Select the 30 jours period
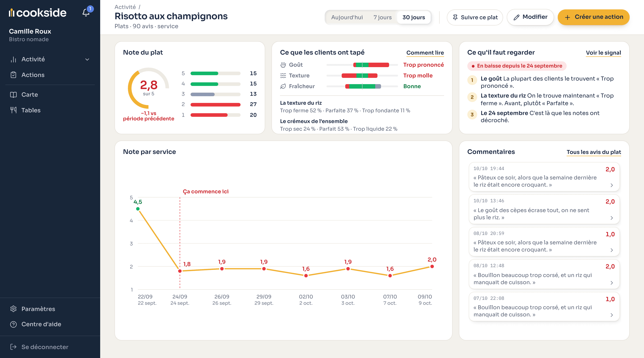 413,17
